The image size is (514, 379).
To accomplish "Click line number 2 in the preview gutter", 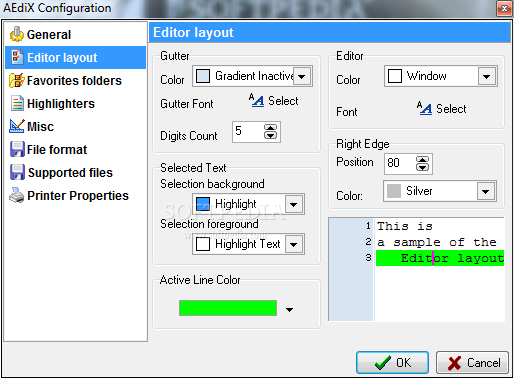I will point(368,242).
